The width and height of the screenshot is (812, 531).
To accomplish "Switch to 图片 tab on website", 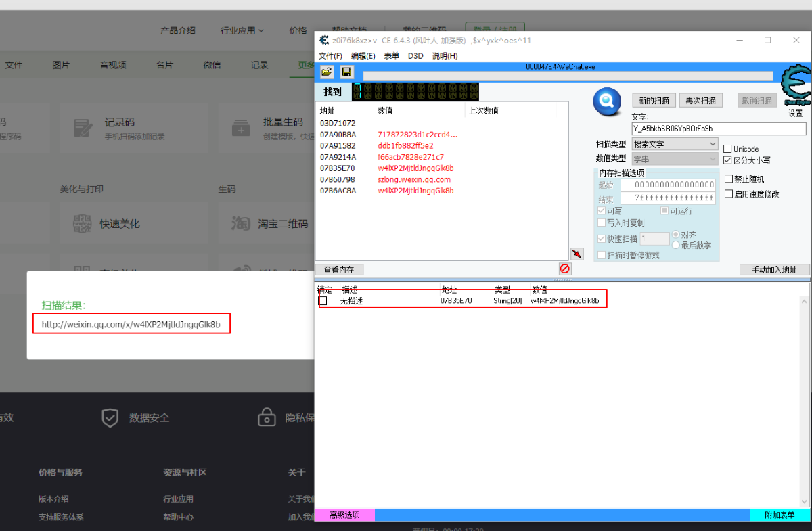I will pyautogui.click(x=61, y=65).
